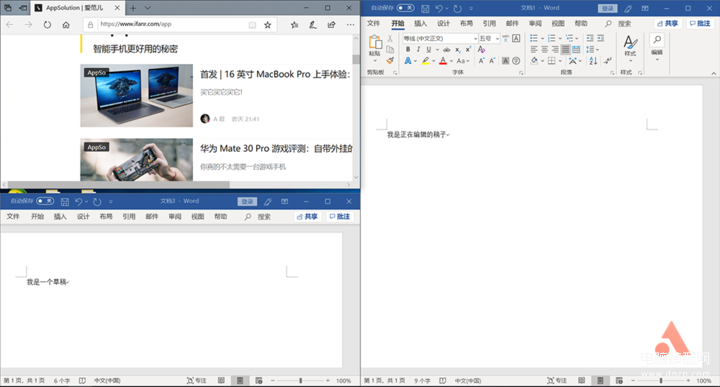This screenshot has width=720, height=387.
Task: Click the Paste clipboard icon
Action: coord(375,45)
